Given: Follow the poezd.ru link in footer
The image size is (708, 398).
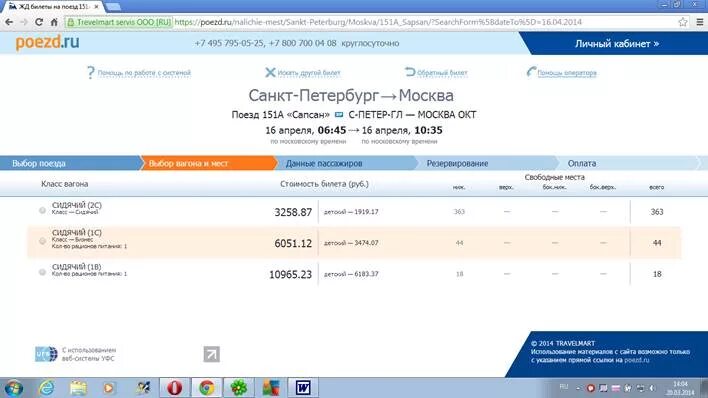Looking at the screenshot, I should (637, 360).
